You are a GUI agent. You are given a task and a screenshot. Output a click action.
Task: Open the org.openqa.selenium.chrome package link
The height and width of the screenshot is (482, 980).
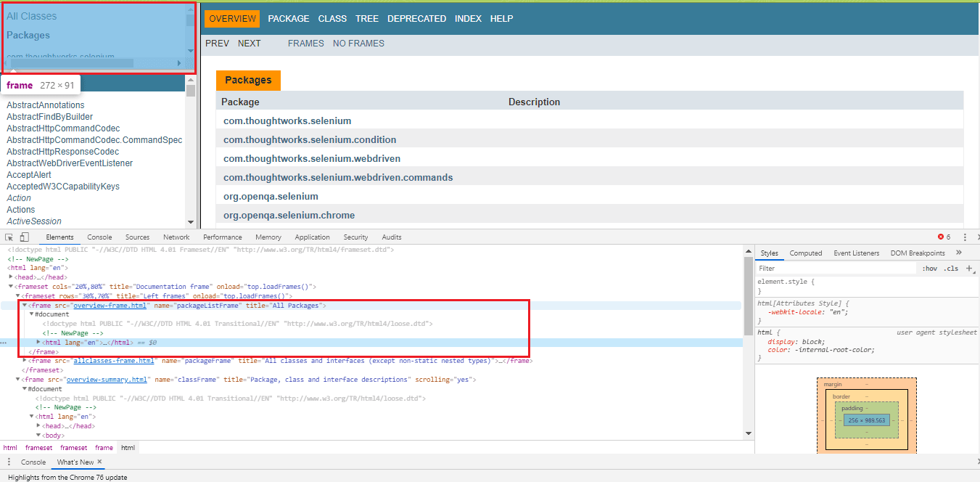[x=289, y=216]
